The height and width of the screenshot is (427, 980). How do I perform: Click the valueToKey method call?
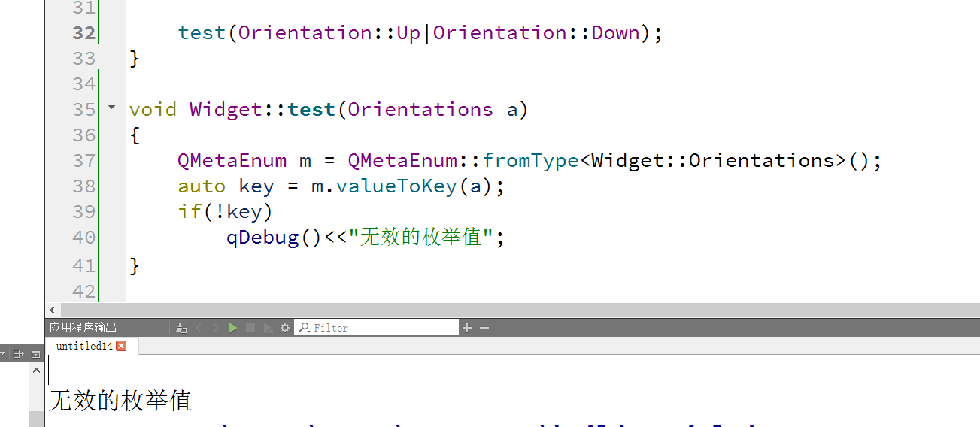[396, 186]
